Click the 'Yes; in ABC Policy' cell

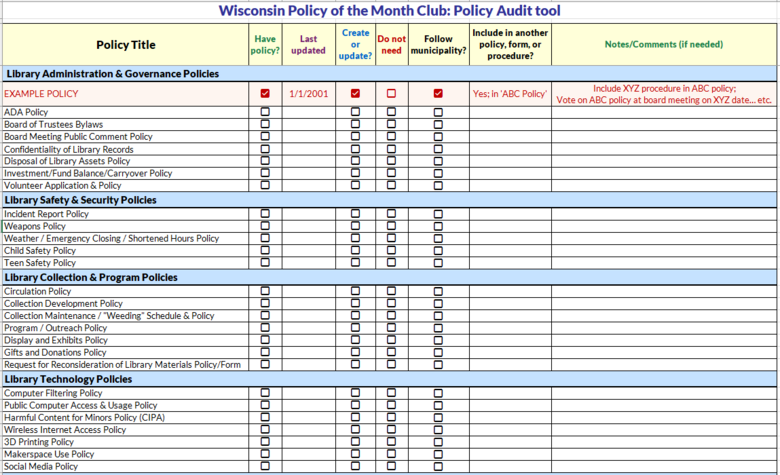(509, 94)
